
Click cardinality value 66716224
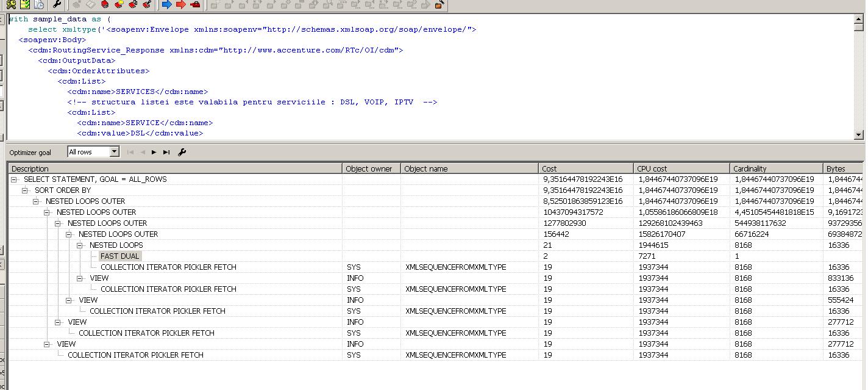click(752, 234)
